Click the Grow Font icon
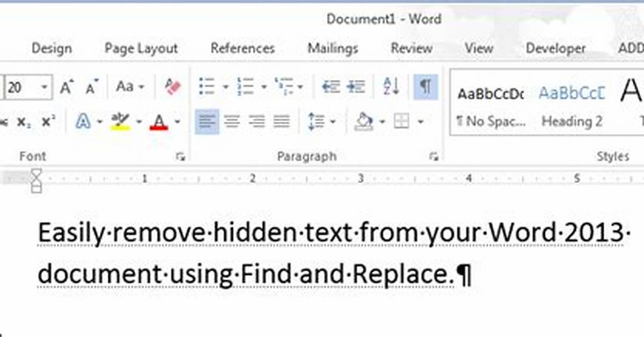644x337 pixels. 67,87
